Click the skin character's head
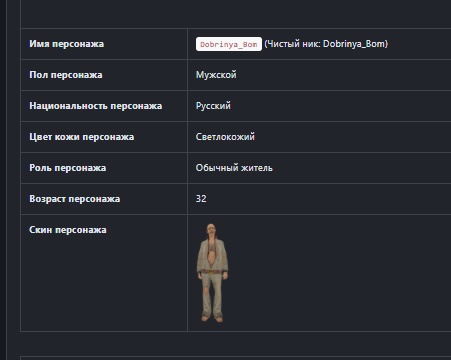Image resolution: width=451 pixels, height=360 pixels. point(211,230)
